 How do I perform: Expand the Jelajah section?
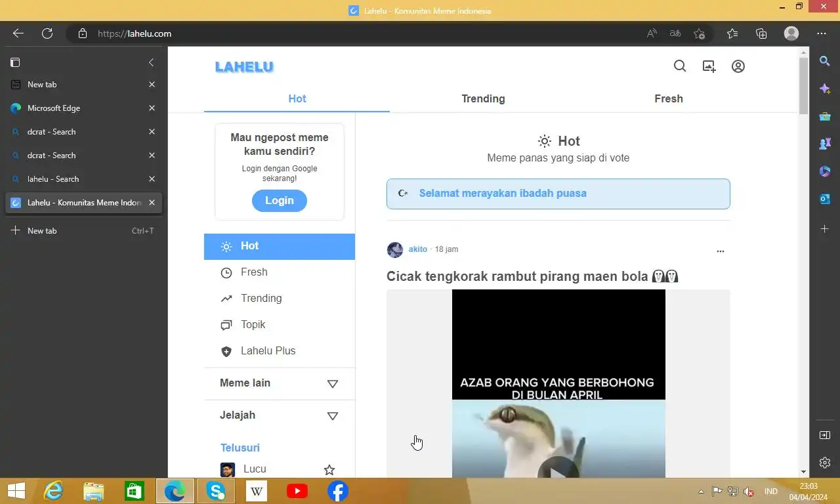pyautogui.click(x=280, y=415)
